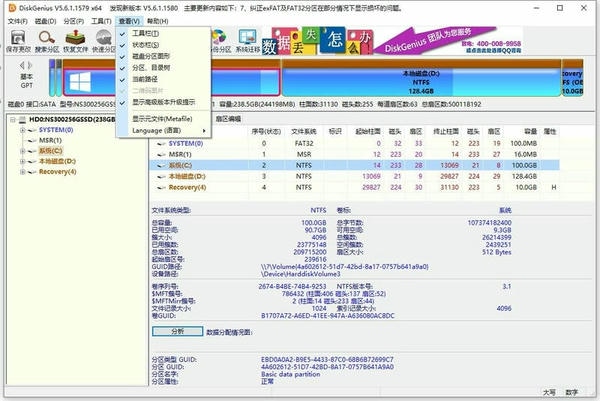This screenshot has height=401, width=600.
Task: Open the 工具(T) menu
Action: [101, 21]
